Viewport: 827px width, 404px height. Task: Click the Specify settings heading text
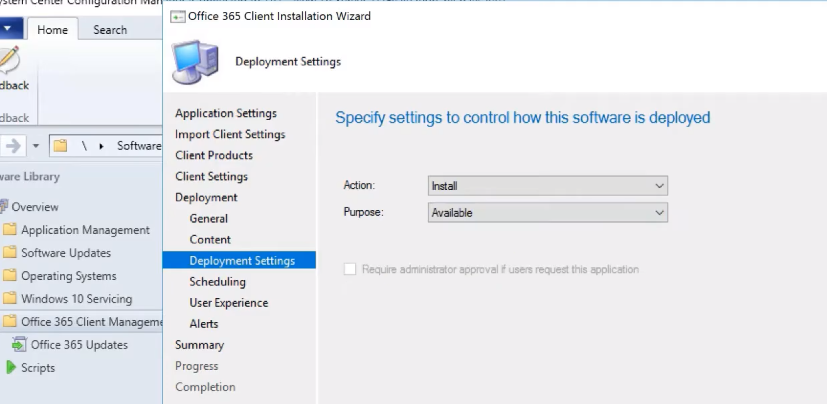[523, 118]
